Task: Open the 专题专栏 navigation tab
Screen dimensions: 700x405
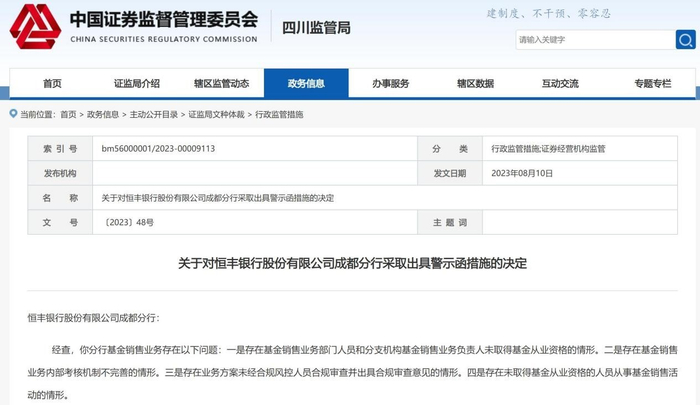Action: click(x=653, y=84)
